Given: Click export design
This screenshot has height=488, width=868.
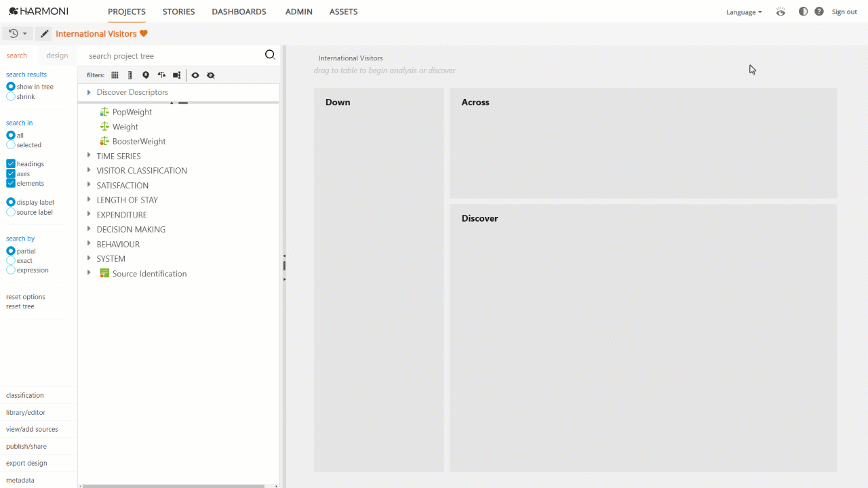Looking at the screenshot, I should coord(26,463).
